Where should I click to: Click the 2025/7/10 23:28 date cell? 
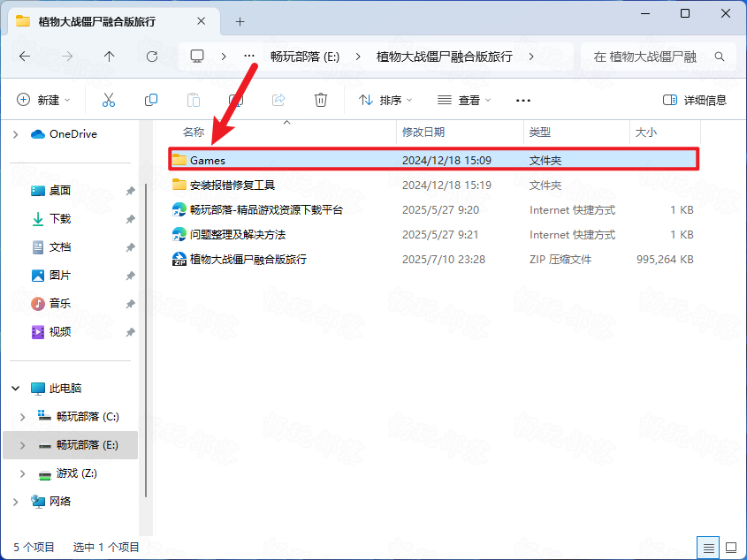[444, 259]
